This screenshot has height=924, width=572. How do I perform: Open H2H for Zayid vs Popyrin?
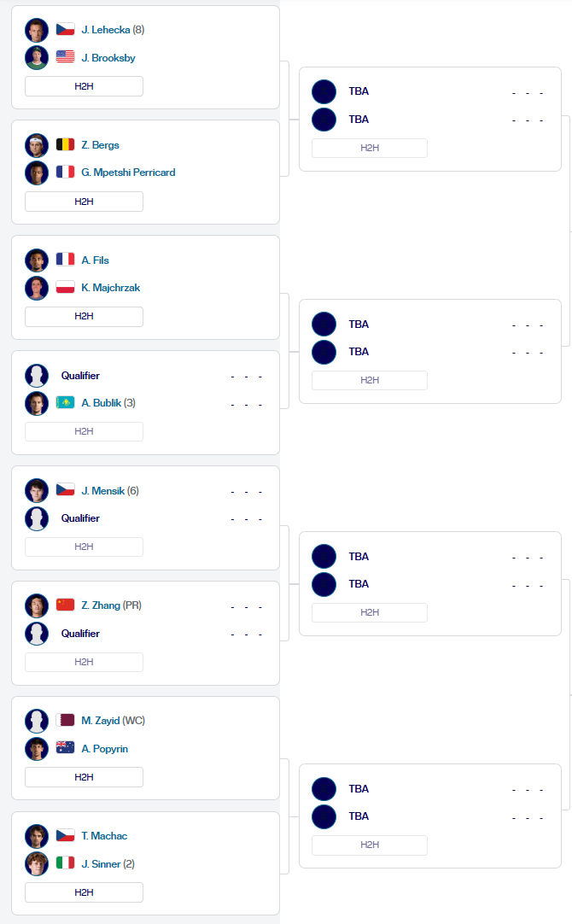tap(84, 777)
